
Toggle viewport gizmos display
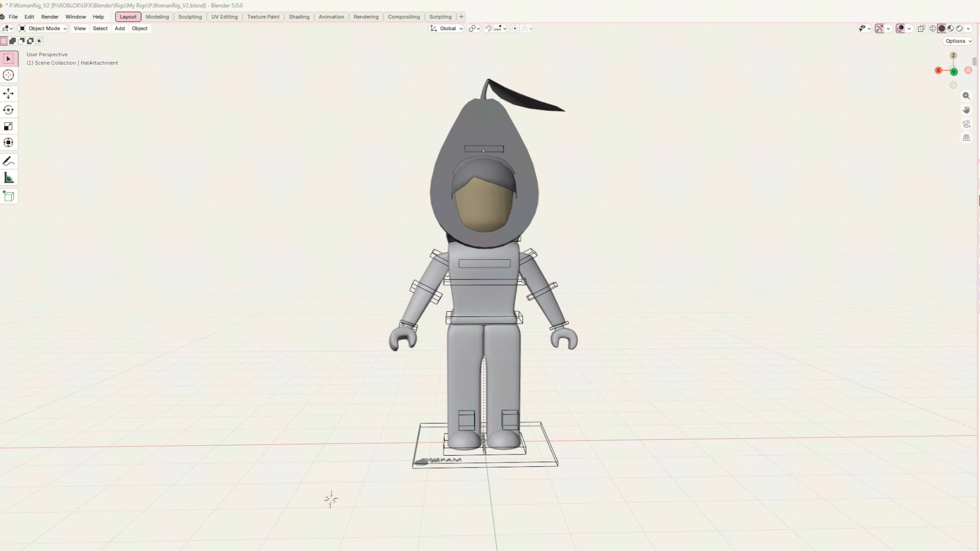coord(879,29)
